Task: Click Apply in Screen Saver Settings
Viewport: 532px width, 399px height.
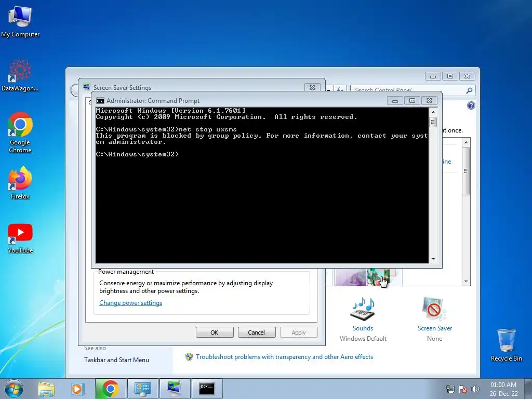Action: pyautogui.click(x=299, y=332)
